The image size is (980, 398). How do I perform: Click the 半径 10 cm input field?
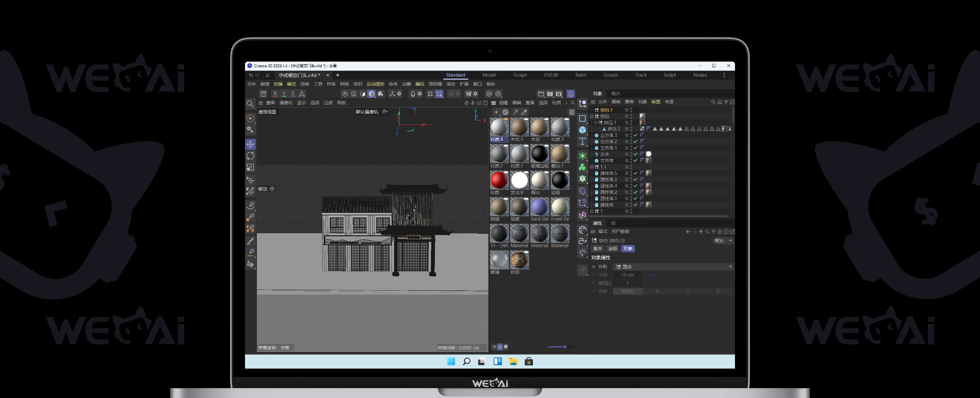pos(627,275)
